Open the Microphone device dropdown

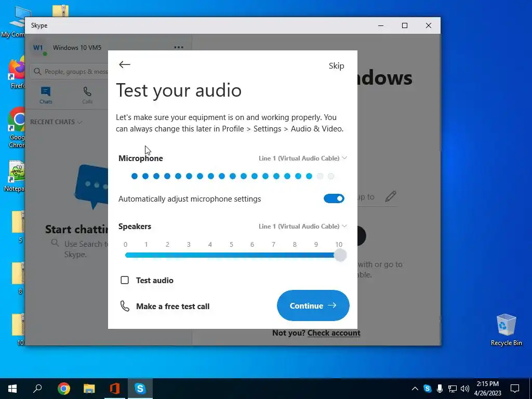tap(303, 158)
